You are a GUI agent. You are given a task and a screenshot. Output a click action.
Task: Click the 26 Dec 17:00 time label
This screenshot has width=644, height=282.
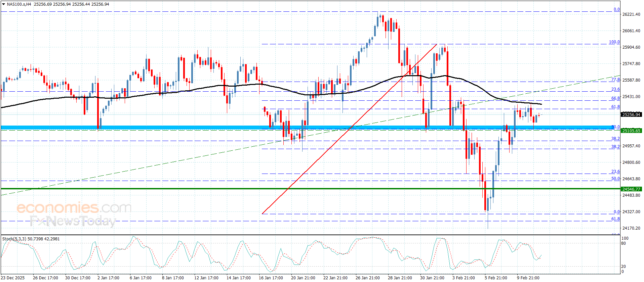coord(45,278)
